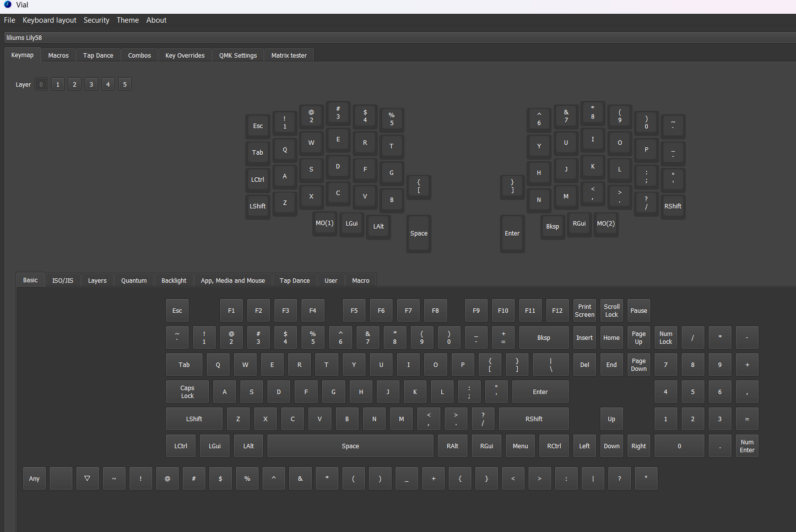Select the Caps Lock keycode
The width and height of the screenshot is (796, 532).
[187, 392]
